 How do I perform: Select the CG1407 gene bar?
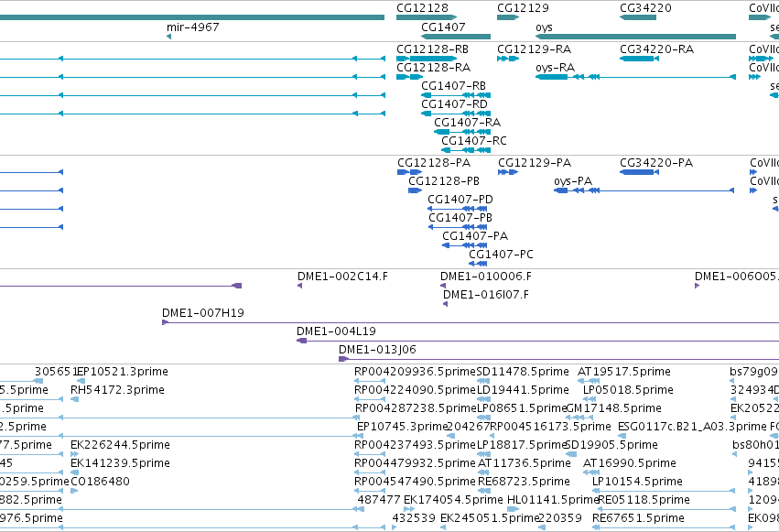pos(456,37)
